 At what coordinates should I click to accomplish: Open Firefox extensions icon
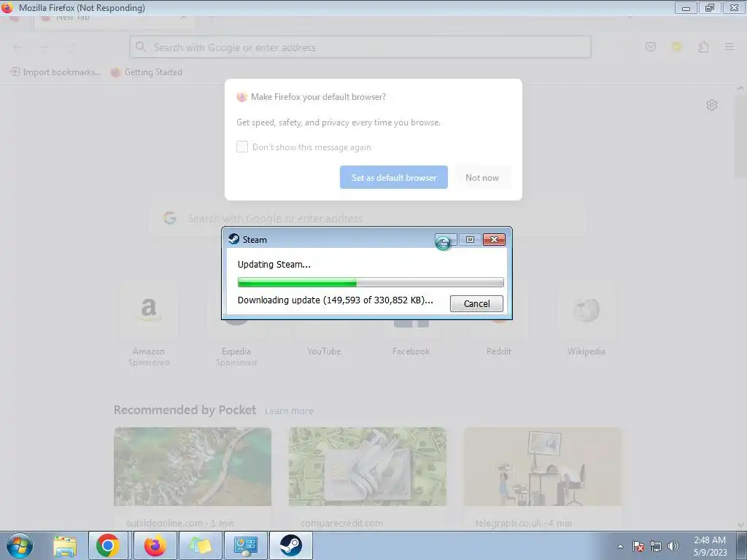tap(703, 47)
